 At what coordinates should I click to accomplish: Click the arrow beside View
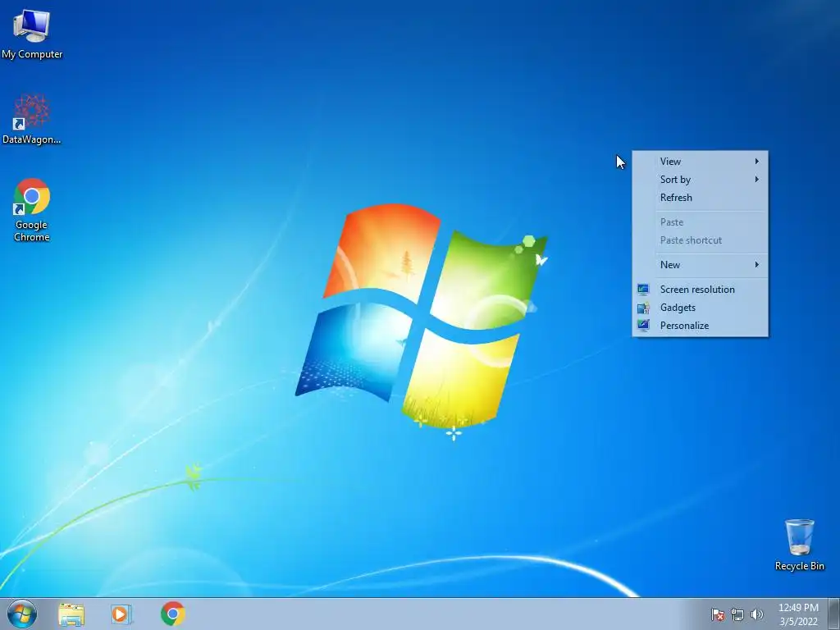[x=757, y=162]
